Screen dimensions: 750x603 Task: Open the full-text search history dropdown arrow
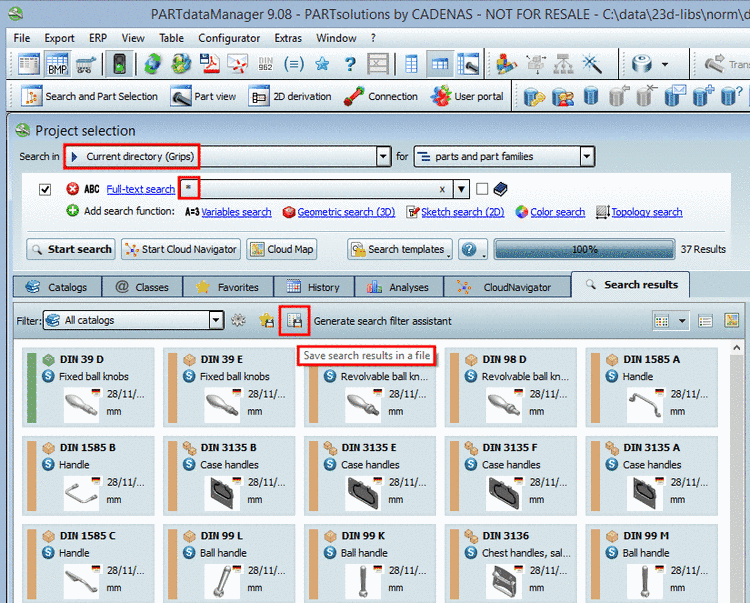(x=461, y=189)
